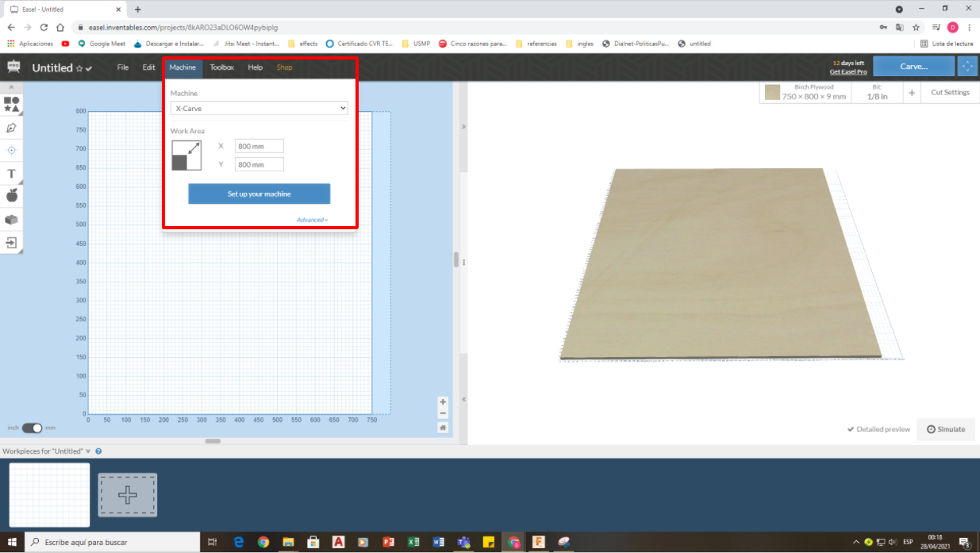Click the pane divider handle

click(463, 263)
